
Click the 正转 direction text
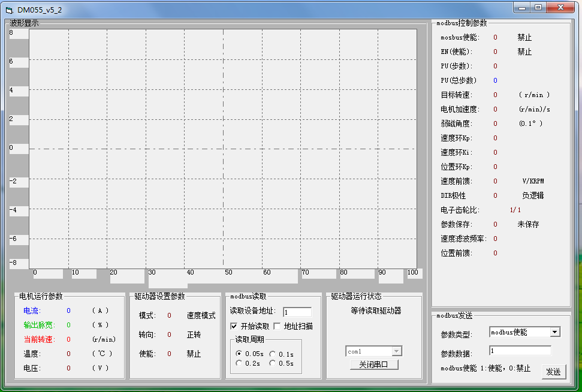pyautogui.click(x=194, y=335)
